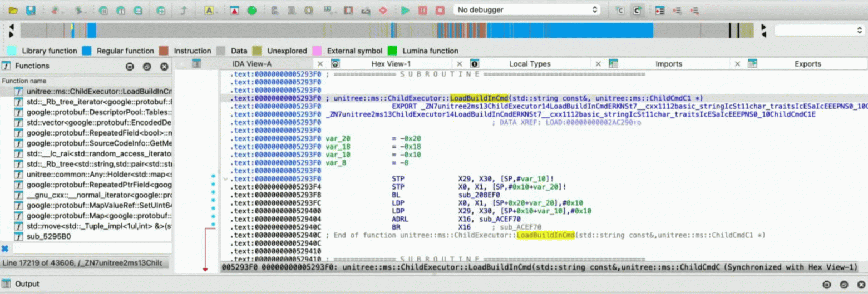This screenshot has width=868, height=294.
Task: Click the green circle toolbar icon
Action: click(x=252, y=10)
